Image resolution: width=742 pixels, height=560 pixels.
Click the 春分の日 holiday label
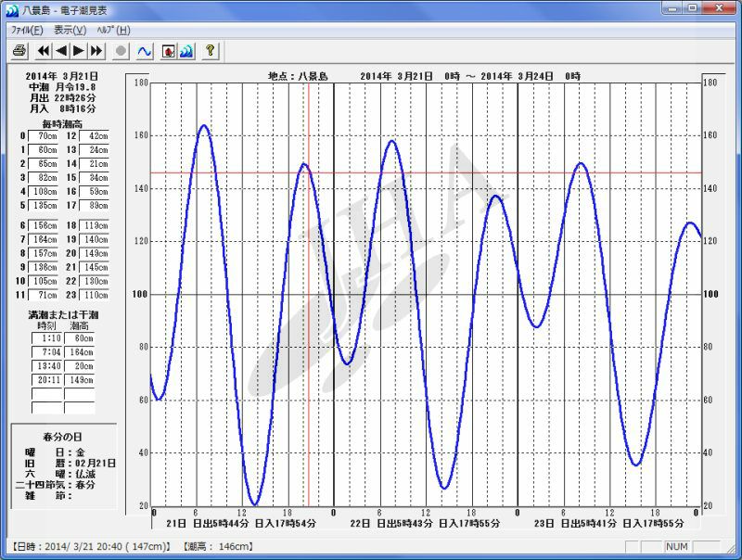(x=62, y=437)
